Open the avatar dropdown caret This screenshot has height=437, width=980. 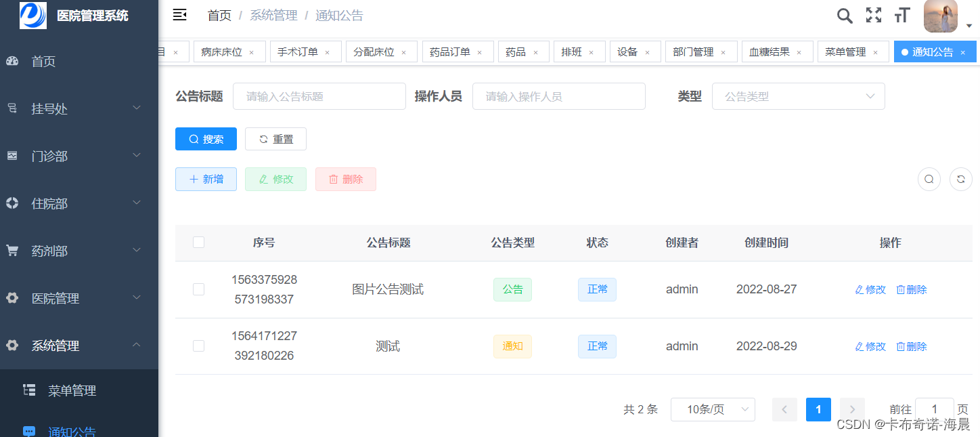tap(968, 26)
